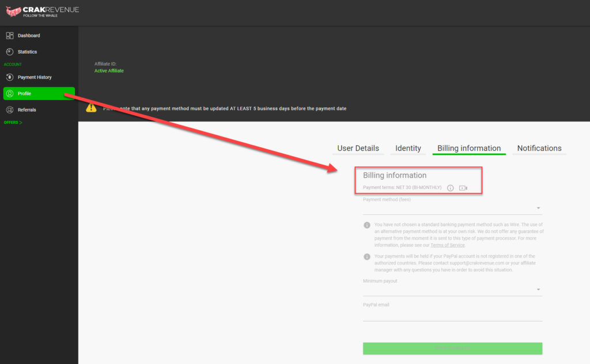590x364 pixels.
Task: Expand the OFFERS section in the sidebar
Action: tap(13, 122)
